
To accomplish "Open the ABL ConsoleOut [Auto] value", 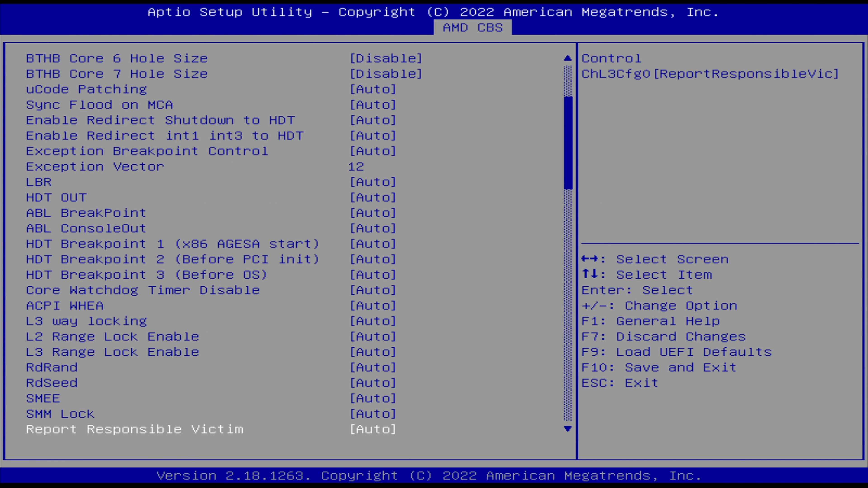I will (x=373, y=228).
